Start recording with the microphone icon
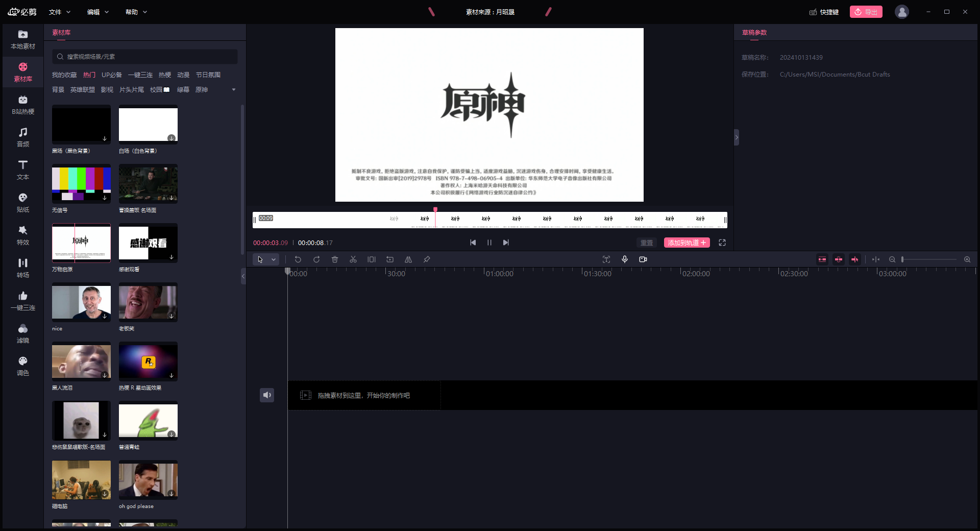The height and width of the screenshot is (531, 980). [x=625, y=259]
